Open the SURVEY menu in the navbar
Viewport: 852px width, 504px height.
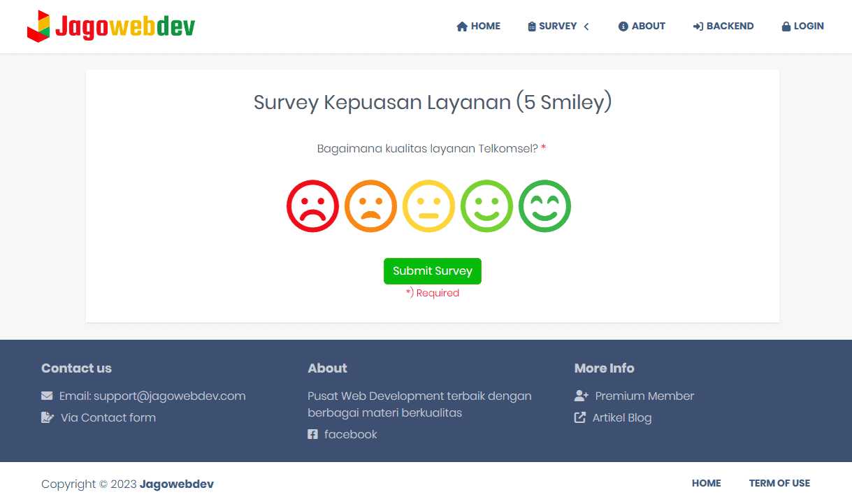click(x=558, y=26)
